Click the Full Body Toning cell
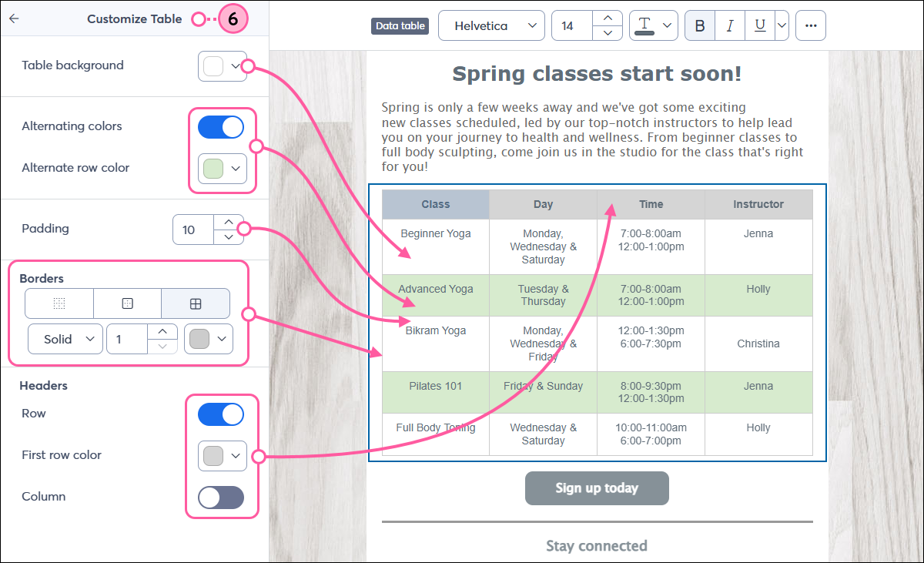This screenshot has width=924, height=563. pyautogui.click(x=436, y=434)
